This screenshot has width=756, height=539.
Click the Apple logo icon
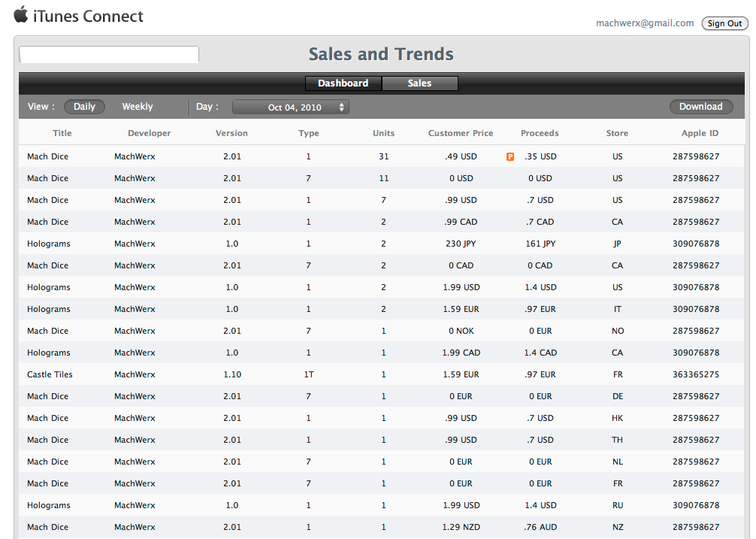(x=21, y=15)
